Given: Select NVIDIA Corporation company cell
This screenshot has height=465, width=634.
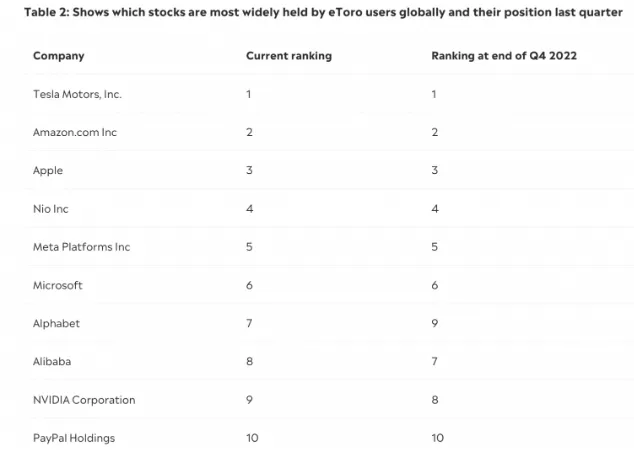Looking at the screenshot, I should point(84,399).
